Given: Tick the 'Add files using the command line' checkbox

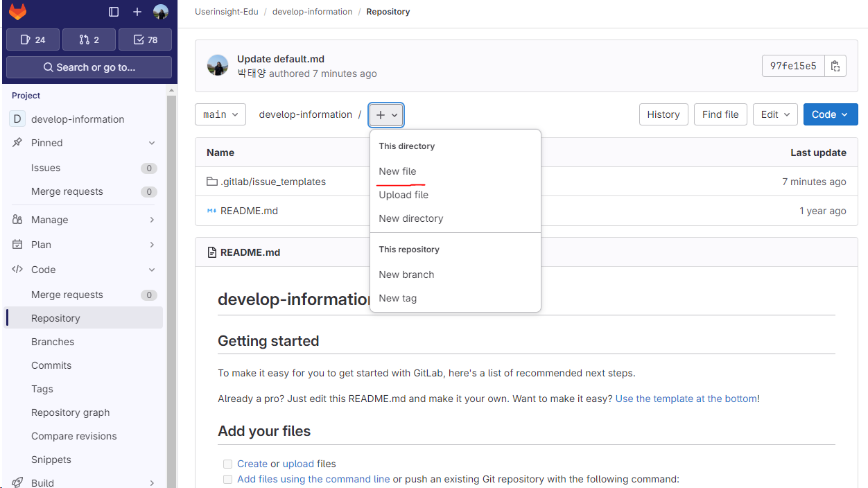Looking at the screenshot, I should click(227, 479).
